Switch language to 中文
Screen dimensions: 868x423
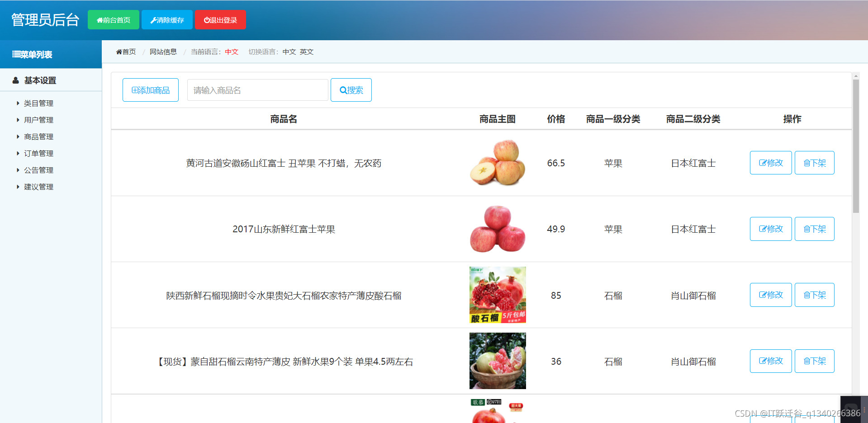pos(289,52)
